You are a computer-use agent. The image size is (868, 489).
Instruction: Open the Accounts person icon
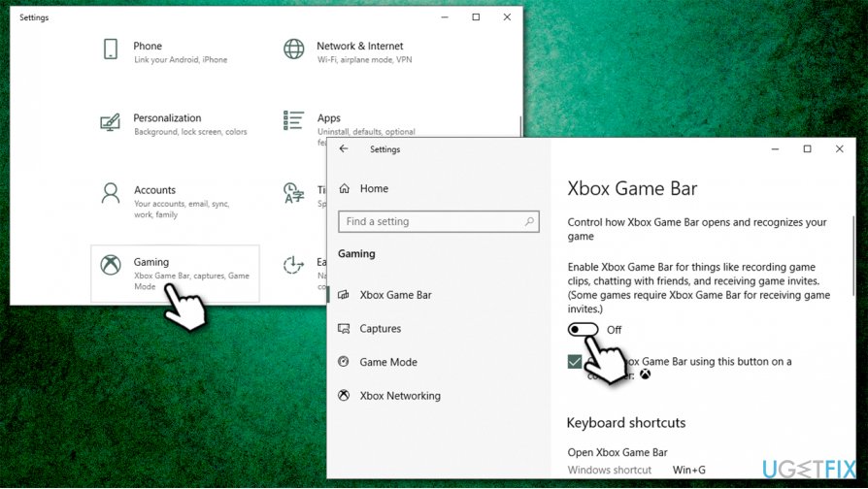coord(111,193)
